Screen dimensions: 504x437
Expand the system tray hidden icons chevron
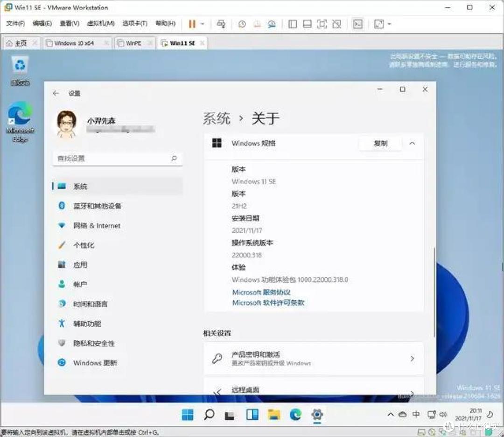pyautogui.click(x=391, y=415)
